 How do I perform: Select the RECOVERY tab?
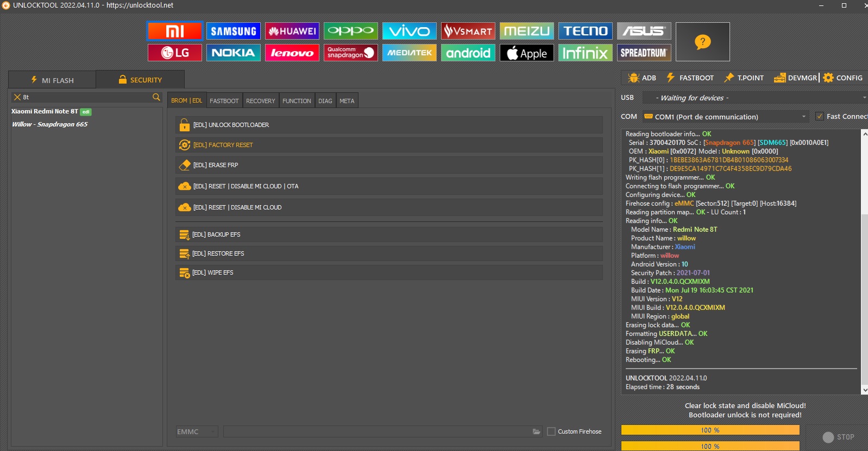pos(261,100)
